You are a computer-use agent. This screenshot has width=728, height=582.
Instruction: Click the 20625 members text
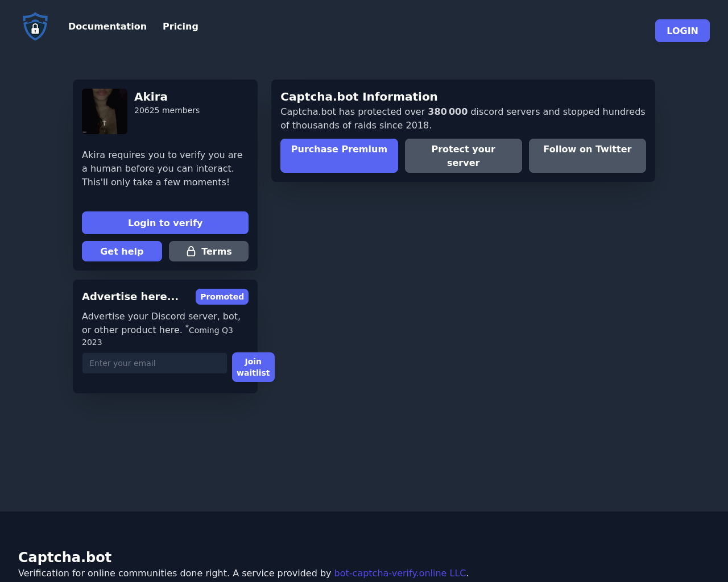point(167,110)
